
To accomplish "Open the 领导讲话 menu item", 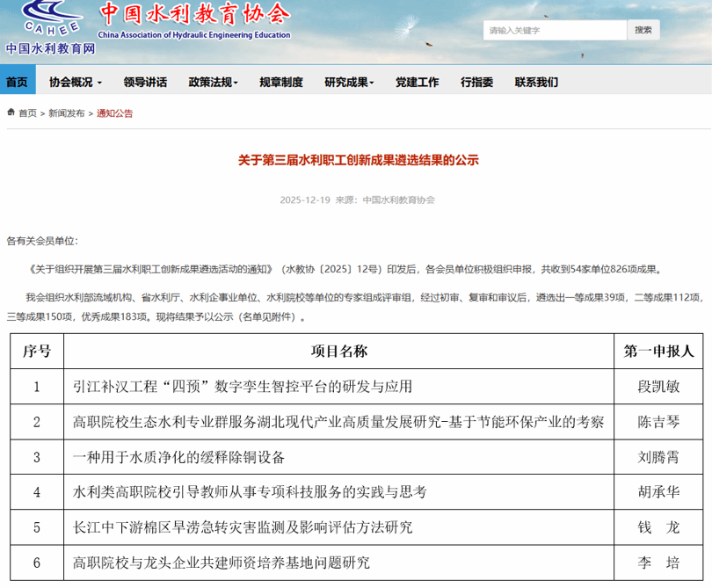I will tap(145, 83).
